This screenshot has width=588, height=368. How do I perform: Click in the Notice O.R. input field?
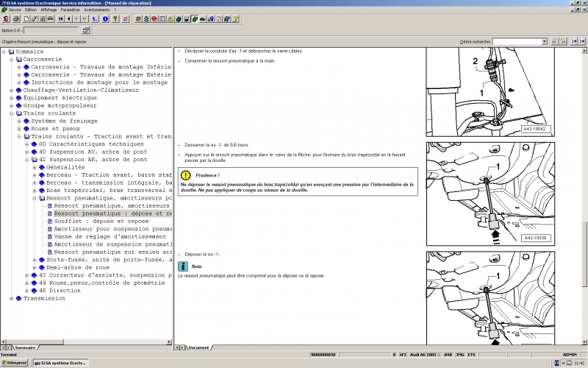(50, 31)
